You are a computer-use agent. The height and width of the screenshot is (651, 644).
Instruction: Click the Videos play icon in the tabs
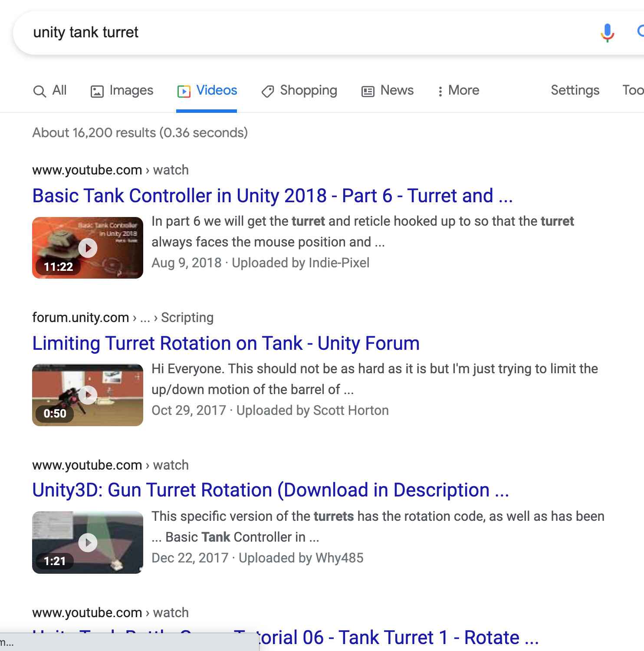coord(184,91)
